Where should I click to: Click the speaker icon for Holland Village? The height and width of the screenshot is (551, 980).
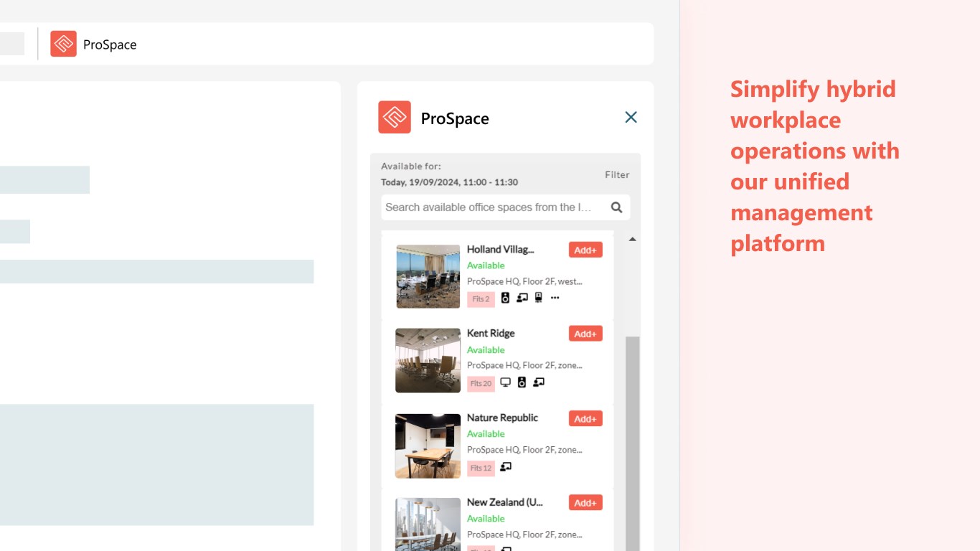click(x=505, y=298)
